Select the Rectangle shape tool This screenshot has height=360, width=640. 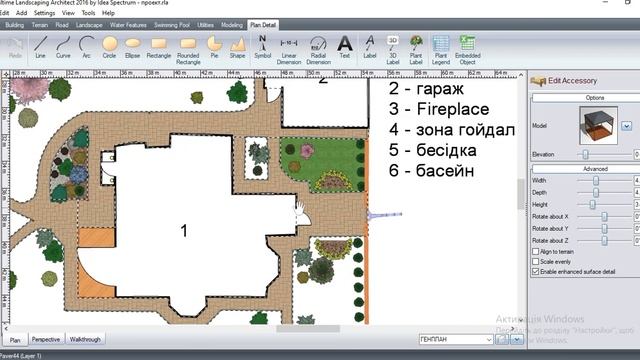point(159,47)
